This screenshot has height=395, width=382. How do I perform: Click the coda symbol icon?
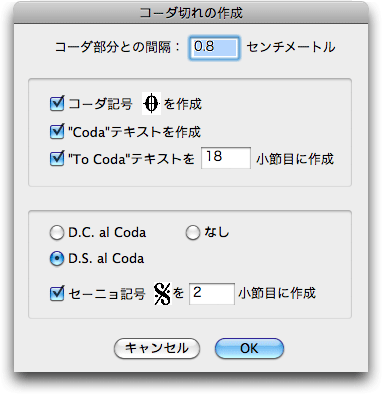(x=151, y=104)
